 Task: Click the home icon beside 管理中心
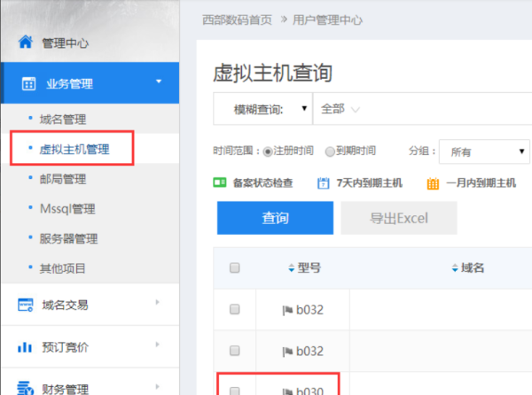click(x=26, y=42)
